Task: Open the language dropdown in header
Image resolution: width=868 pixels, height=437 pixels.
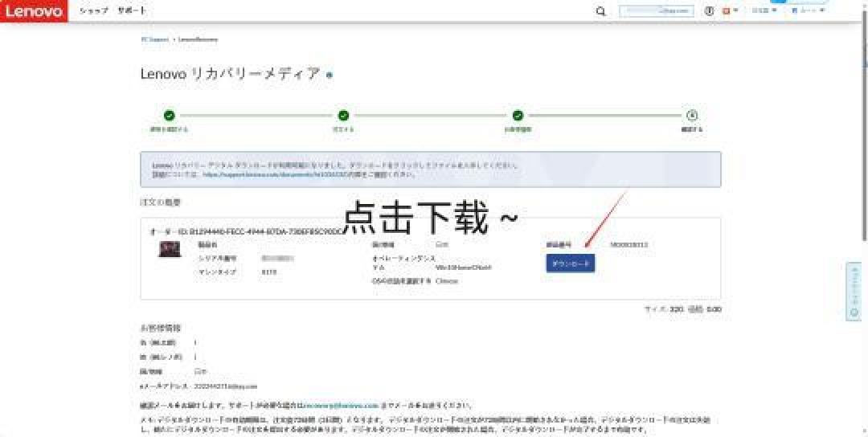Action: [764, 10]
